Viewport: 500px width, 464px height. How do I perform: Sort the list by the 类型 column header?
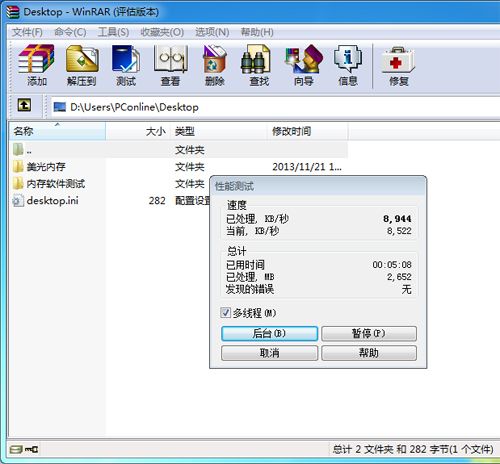pyautogui.click(x=219, y=131)
